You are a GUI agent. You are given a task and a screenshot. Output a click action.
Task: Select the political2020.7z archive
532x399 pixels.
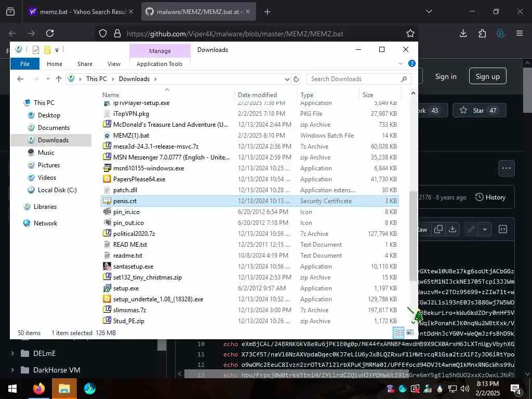tap(250, 234)
